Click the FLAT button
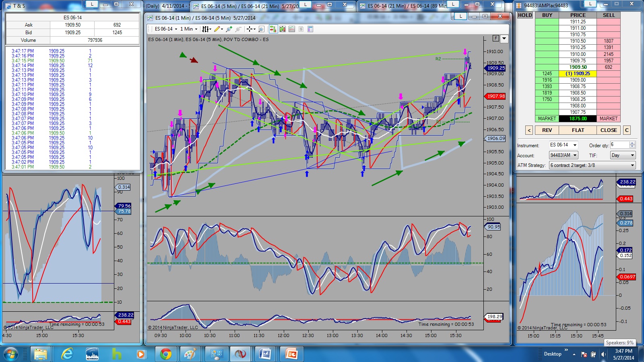Screen dimensions: 644x362 [x=578, y=130]
